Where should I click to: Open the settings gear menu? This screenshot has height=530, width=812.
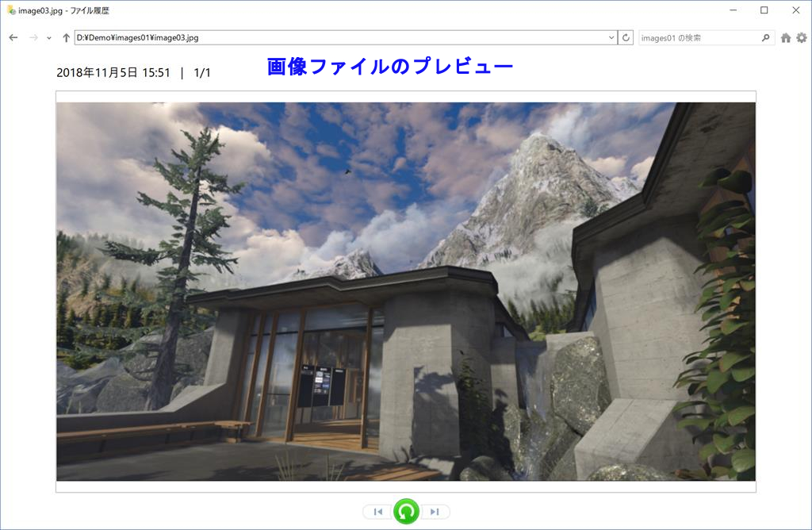[802, 37]
